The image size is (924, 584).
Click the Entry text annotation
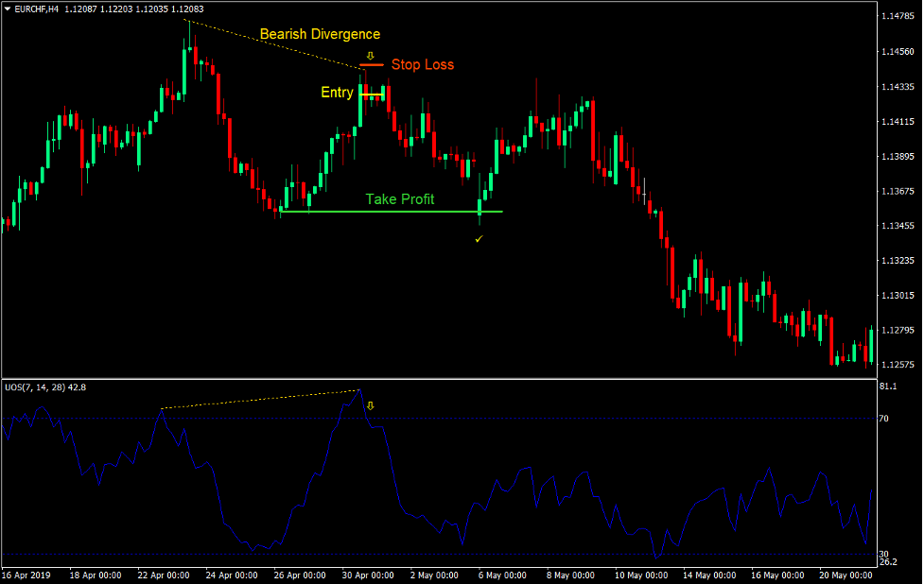coord(338,93)
